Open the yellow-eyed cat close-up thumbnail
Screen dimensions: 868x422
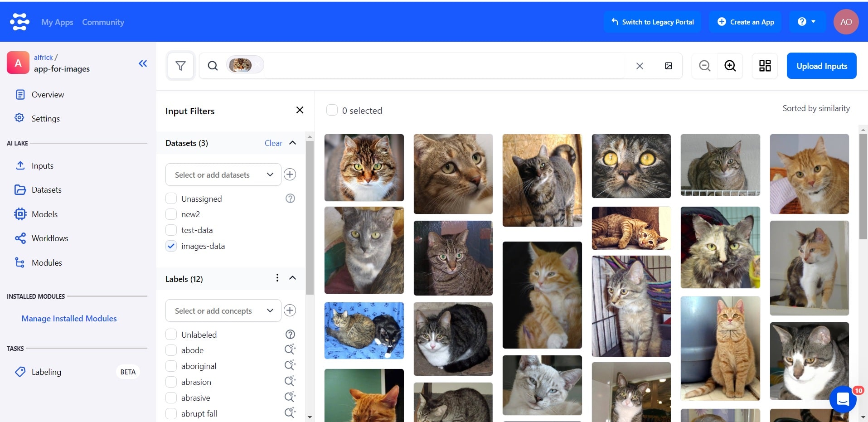pos(631,166)
